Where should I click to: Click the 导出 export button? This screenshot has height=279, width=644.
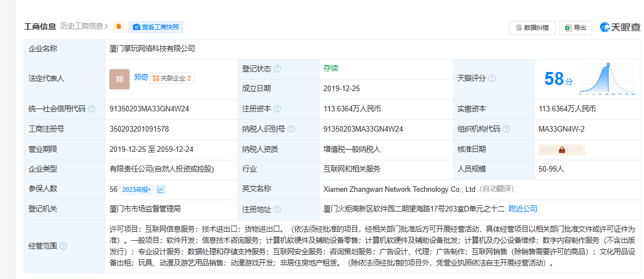click(575, 28)
